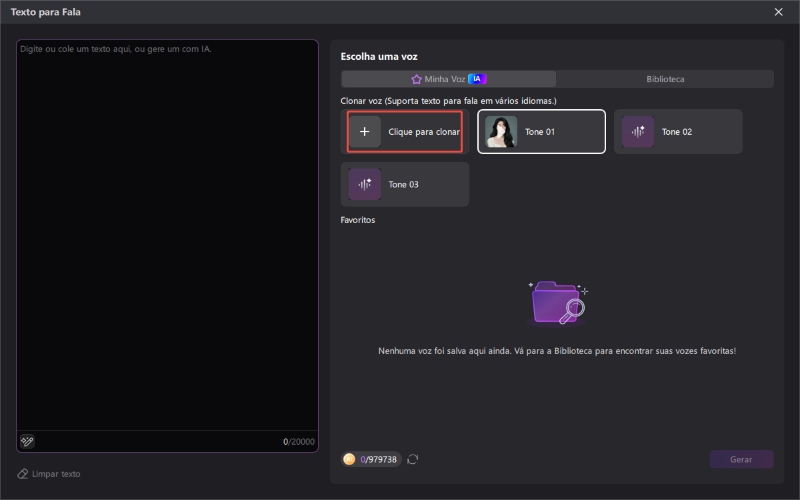Screen dimensions: 800x500
Task: Click the star icon on Minha Voz
Action: pos(416,79)
